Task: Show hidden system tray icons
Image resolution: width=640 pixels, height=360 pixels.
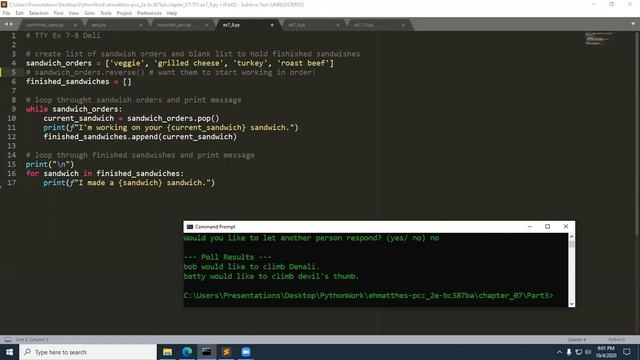Action: [x=559, y=352]
